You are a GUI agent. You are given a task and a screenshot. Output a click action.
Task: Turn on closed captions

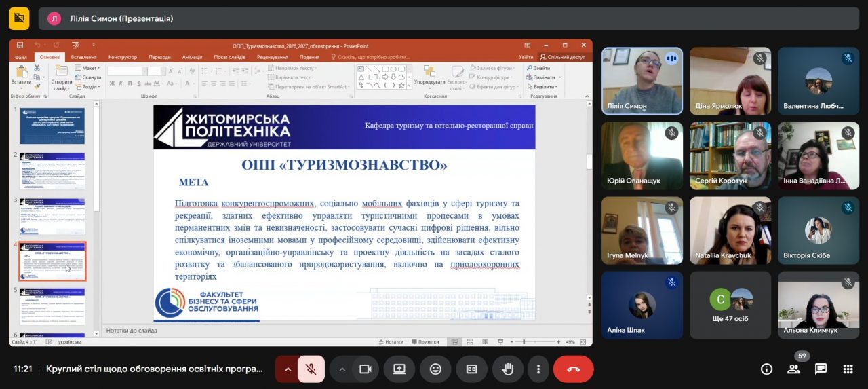pyautogui.click(x=471, y=369)
